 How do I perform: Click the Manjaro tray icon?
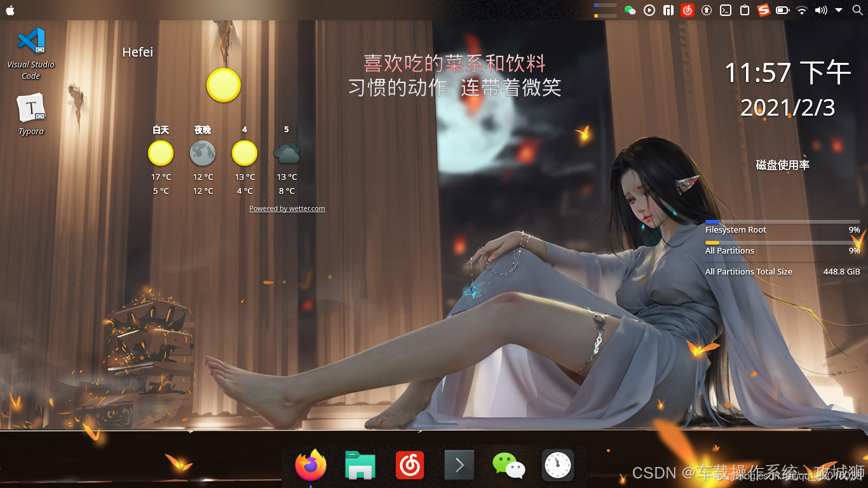click(x=668, y=10)
